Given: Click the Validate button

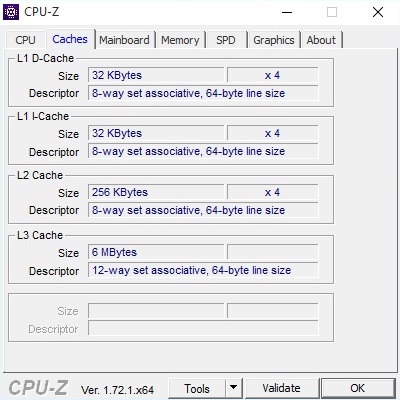Looking at the screenshot, I should 281,388.
